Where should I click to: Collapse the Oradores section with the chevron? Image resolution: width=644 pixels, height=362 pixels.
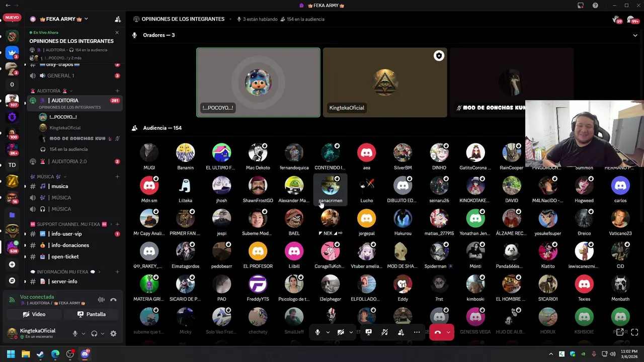click(x=635, y=35)
